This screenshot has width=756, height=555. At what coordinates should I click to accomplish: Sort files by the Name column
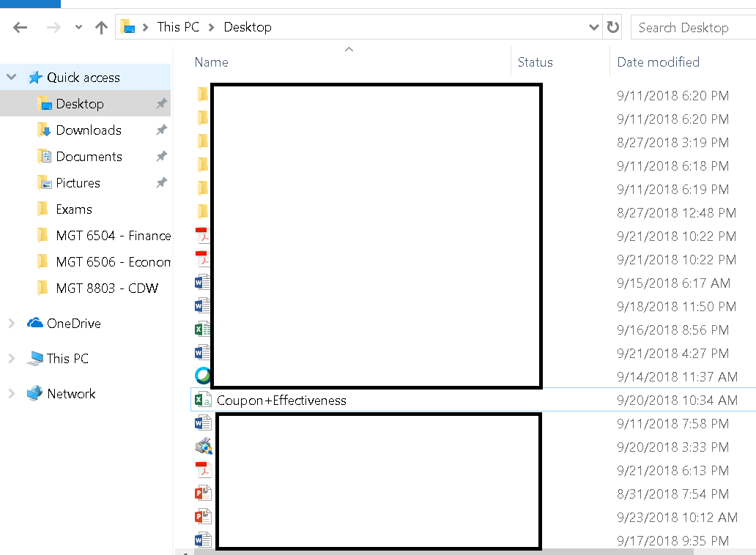tap(211, 62)
